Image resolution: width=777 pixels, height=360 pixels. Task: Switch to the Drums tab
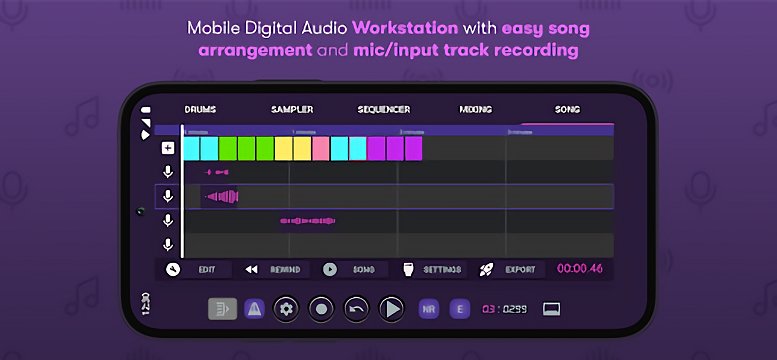pyautogui.click(x=200, y=110)
